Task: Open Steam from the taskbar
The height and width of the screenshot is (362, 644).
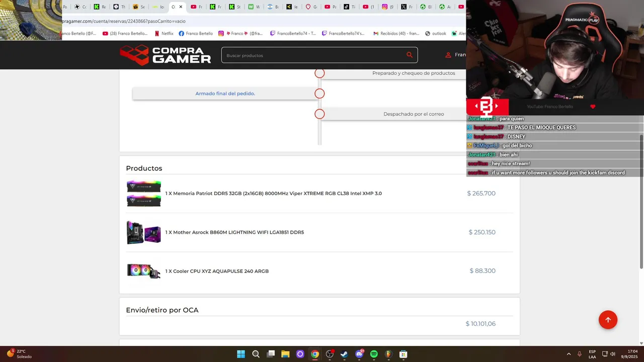Action: pos(344,354)
